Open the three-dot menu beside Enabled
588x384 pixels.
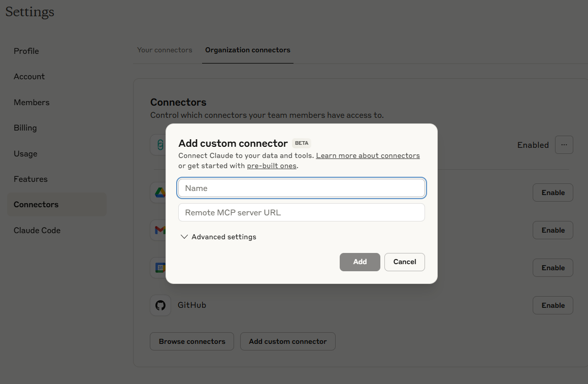pyautogui.click(x=564, y=145)
